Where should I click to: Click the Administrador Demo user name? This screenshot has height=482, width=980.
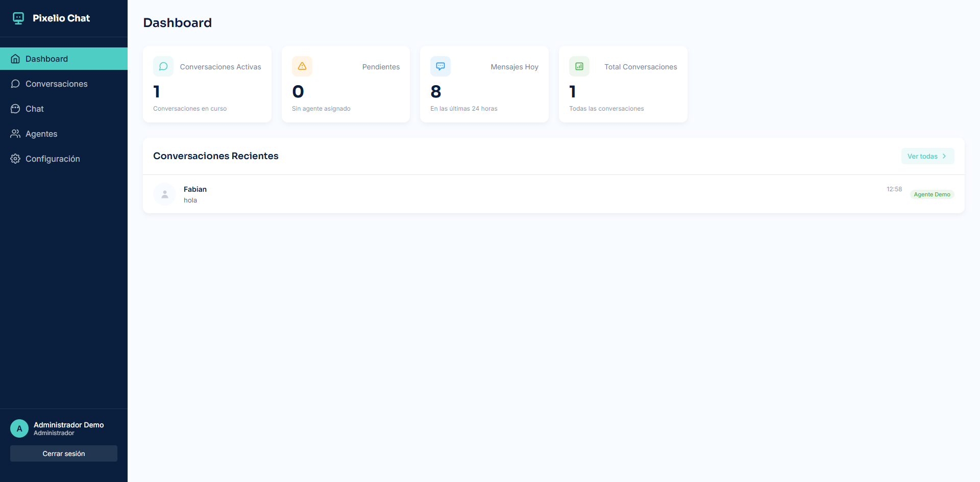[x=69, y=425]
